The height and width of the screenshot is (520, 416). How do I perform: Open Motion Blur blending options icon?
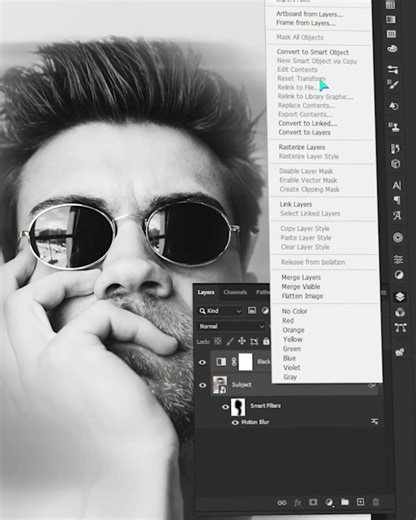coord(374,422)
